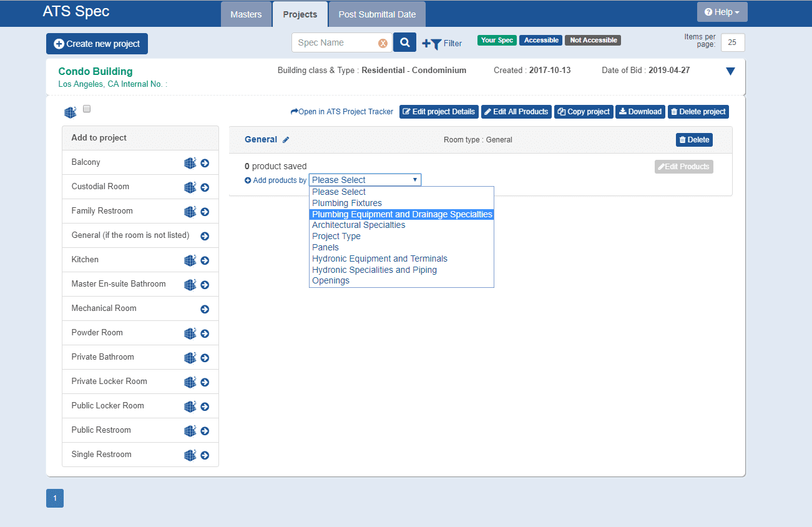Download the project
Screen dimensions: 812x527
coord(640,112)
